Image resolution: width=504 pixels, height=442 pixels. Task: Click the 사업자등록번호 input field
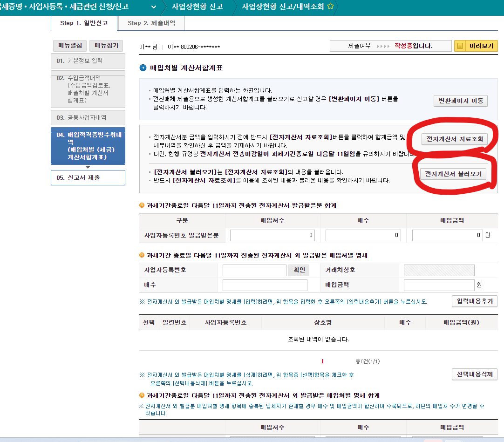point(254,270)
